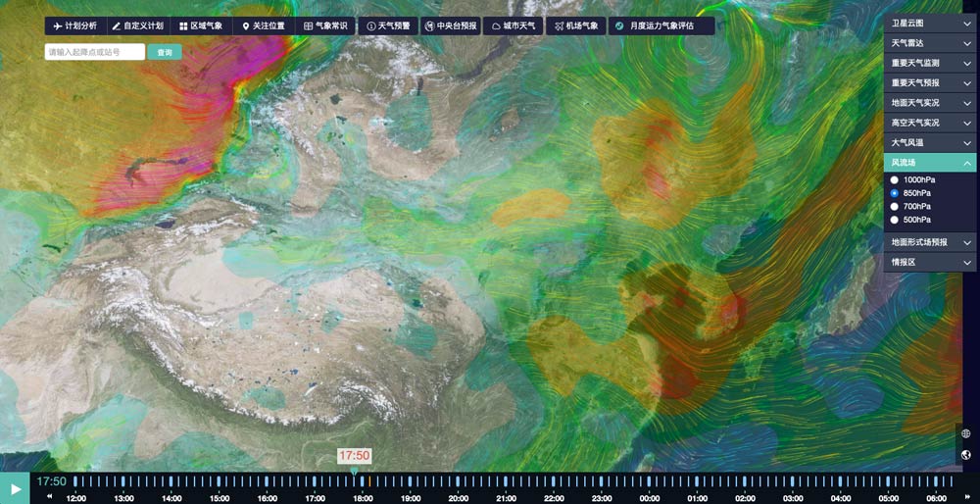Click the 查询 search button
The image size is (980, 504).
tap(164, 52)
